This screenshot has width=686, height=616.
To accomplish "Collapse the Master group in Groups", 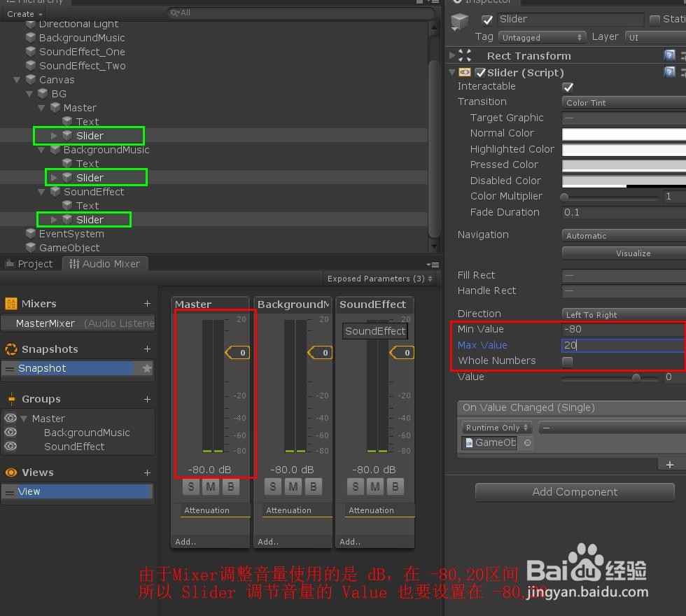I will tap(24, 419).
